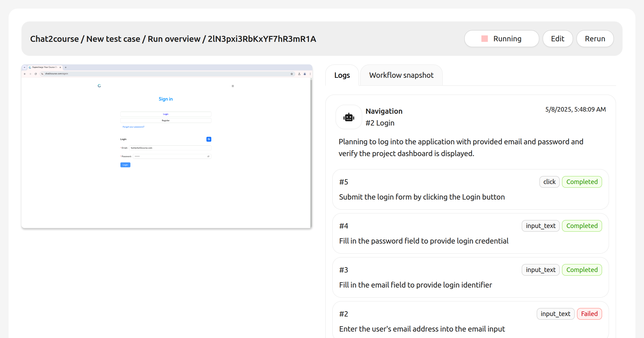Click the browser back arrow in the preview
This screenshot has height=338, width=644.
25,74
